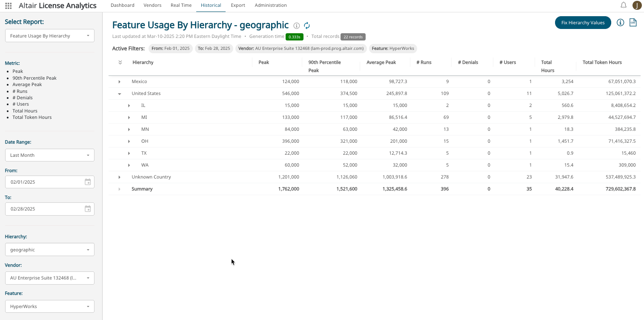Open the Hierarchy geographic dropdown
This screenshot has height=320, width=644.
point(49,250)
